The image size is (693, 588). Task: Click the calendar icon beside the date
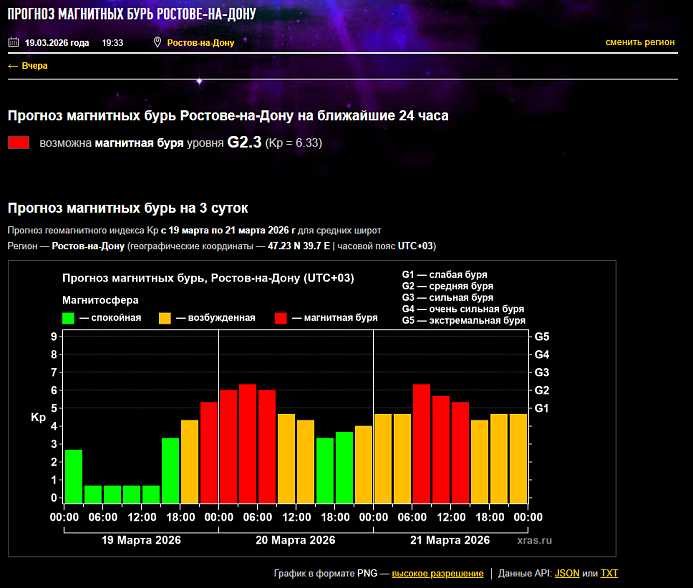[x=13, y=42]
